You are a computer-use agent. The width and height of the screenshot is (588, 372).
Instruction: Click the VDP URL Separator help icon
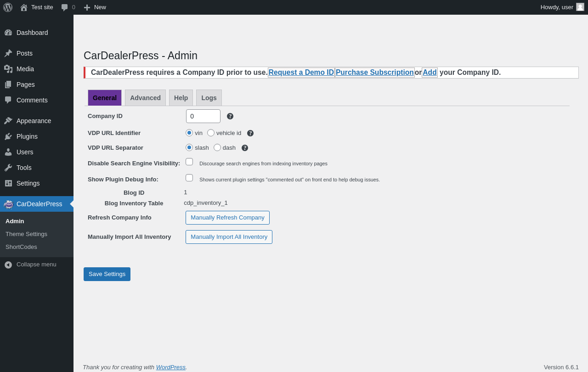point(245,148)
